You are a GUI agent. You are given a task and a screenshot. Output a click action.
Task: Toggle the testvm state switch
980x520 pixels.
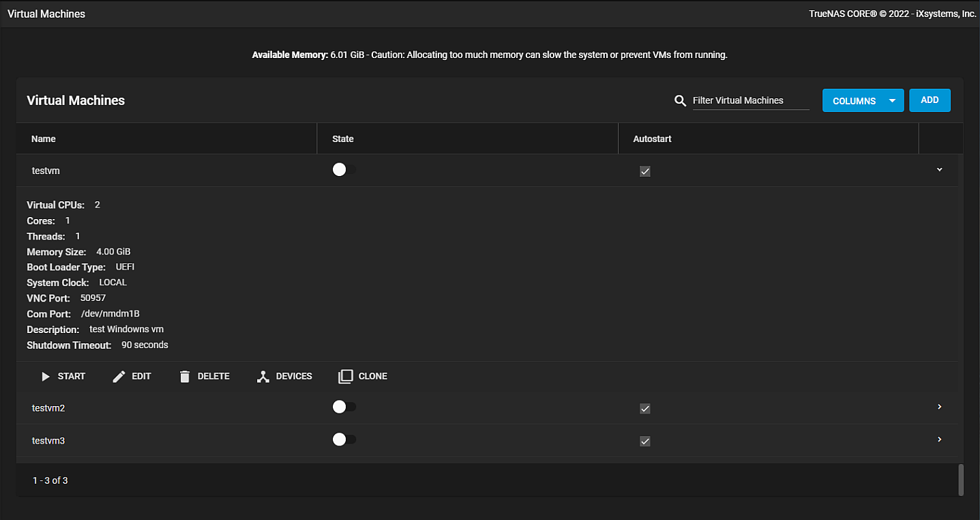pos(344,170)
